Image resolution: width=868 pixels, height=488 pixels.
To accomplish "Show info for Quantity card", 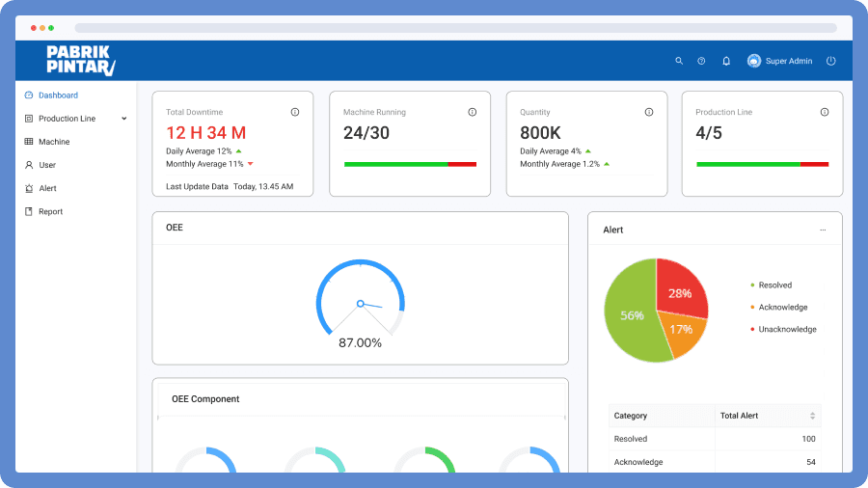I will click(649, 112).
